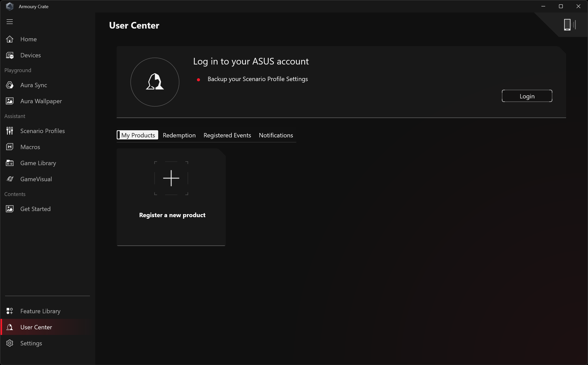Image resolution: width=588 pixels, height=365 pixels.
Task: Open Scenario Profiles sliders icon
Action: 10,131
